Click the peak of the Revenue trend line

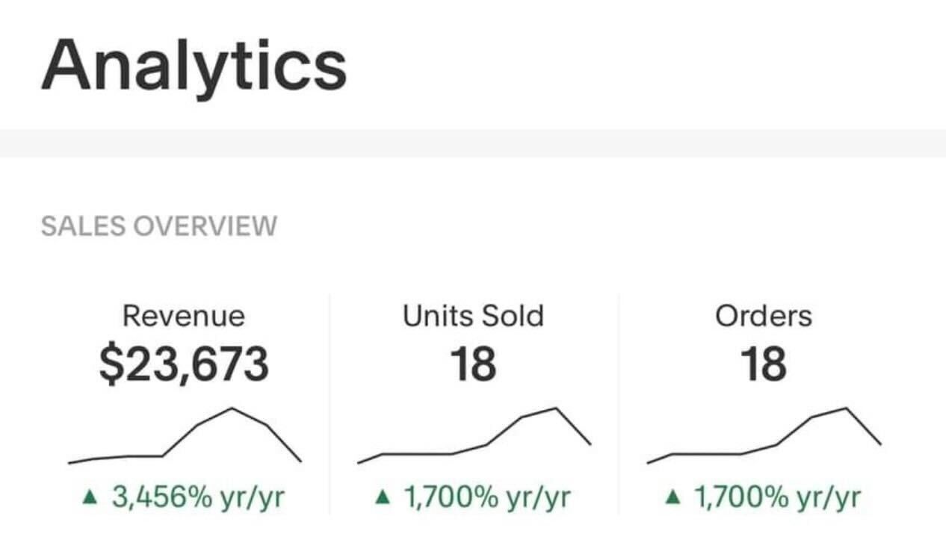pos(232,408)
